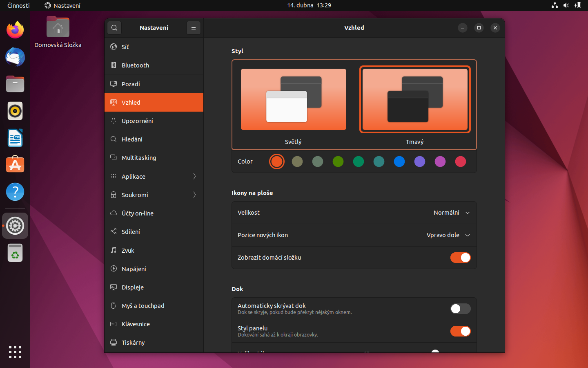Image resolution: width=588 pixels, height=368 pixels.
Task: Pick the blue accent color swatch
Action: click(x=399, y=162)
